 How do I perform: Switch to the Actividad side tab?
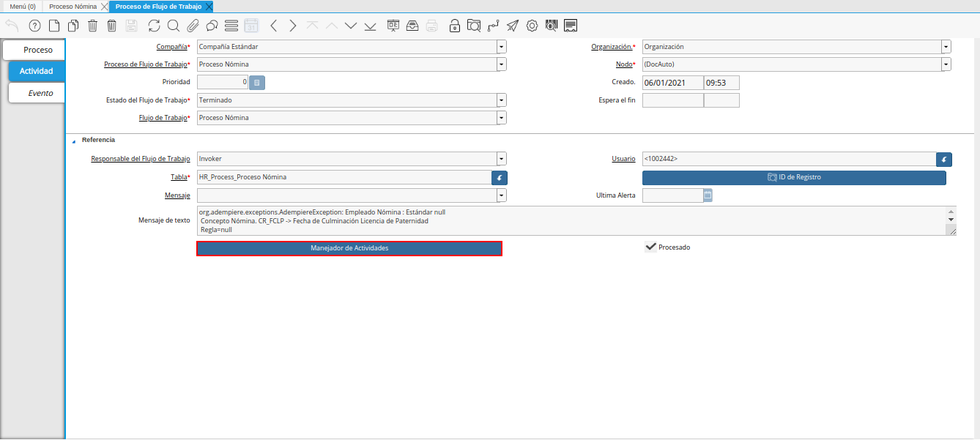[x=36, y=71]
